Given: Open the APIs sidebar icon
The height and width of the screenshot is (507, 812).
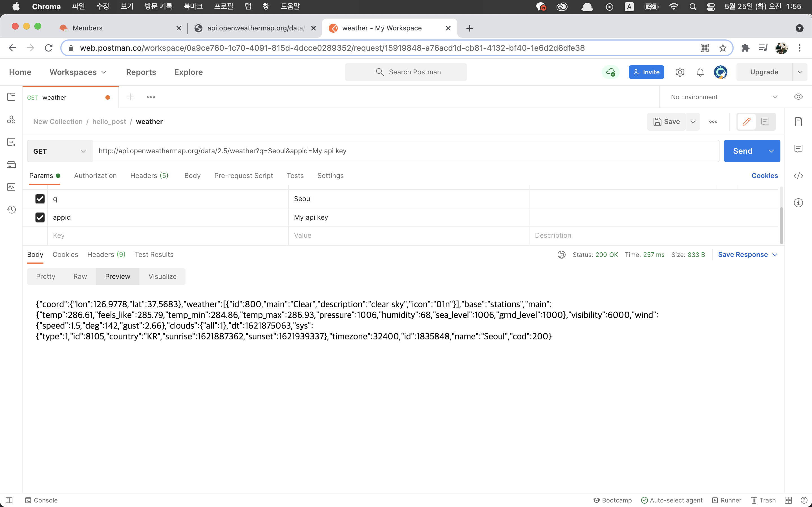Looking at the screenshot, I should [x=11, y=120].
